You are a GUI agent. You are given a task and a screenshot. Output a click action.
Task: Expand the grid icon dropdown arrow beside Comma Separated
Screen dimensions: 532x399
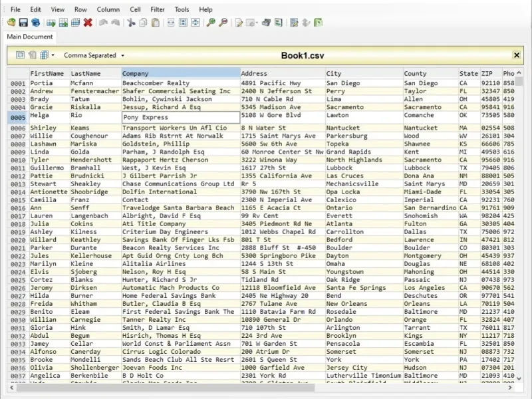coord(53,55)
